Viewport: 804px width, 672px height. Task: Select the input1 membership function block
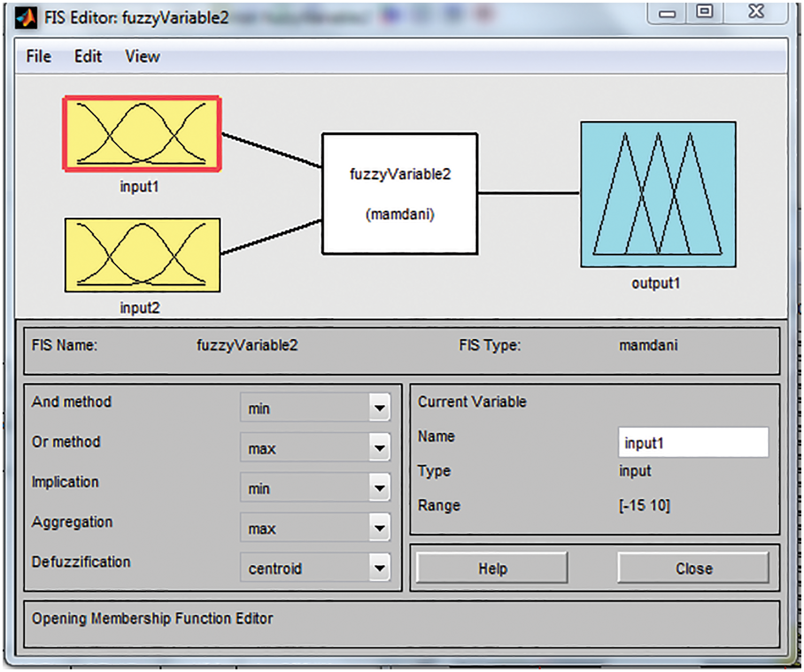(142, 134)
